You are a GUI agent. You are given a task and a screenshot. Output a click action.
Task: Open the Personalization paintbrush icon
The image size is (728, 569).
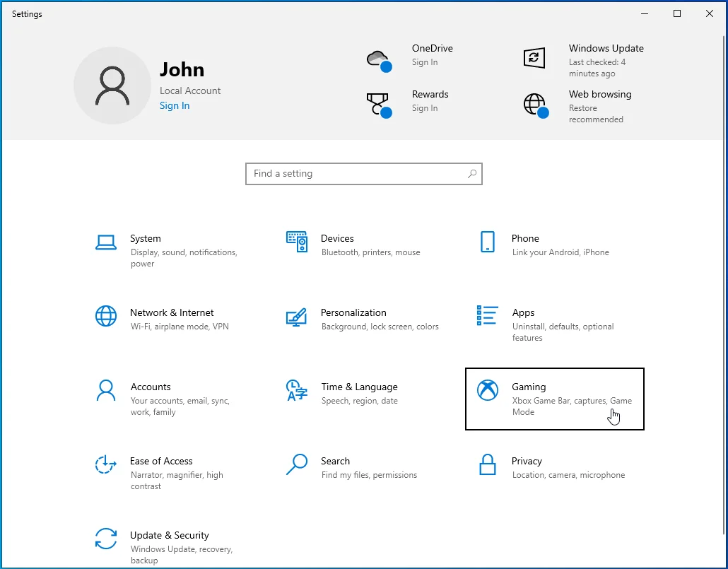[x=296, y=317]
